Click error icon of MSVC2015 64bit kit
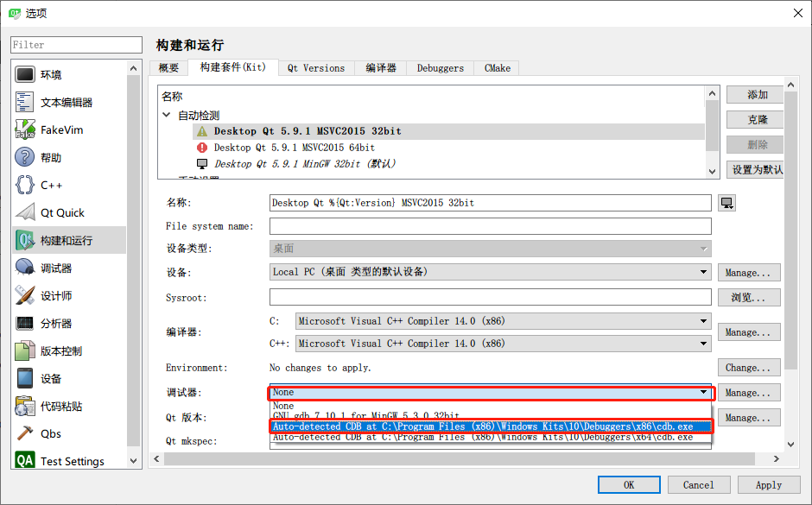Viewport: 812px width, 505px height. point(202,148)
